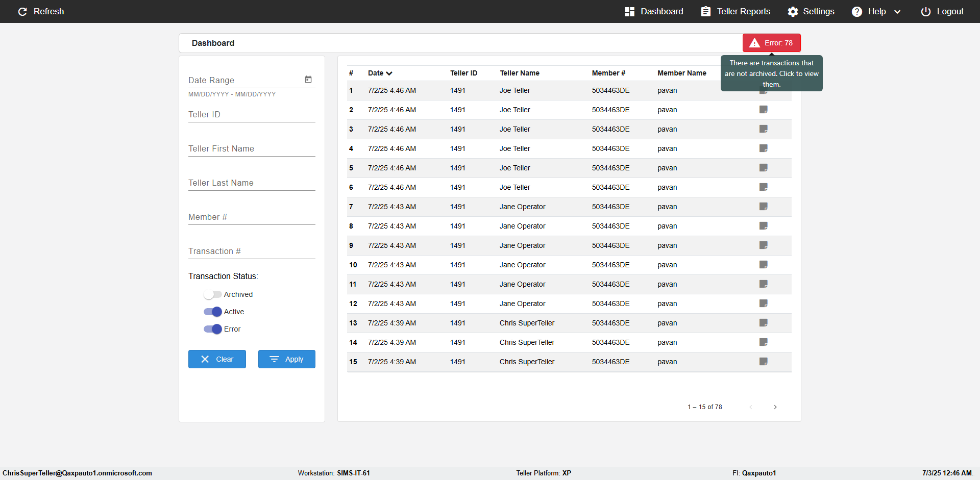Open the Dashboard menu item
This screenshot has width=980, height=480.
click(x=654, y=11)
